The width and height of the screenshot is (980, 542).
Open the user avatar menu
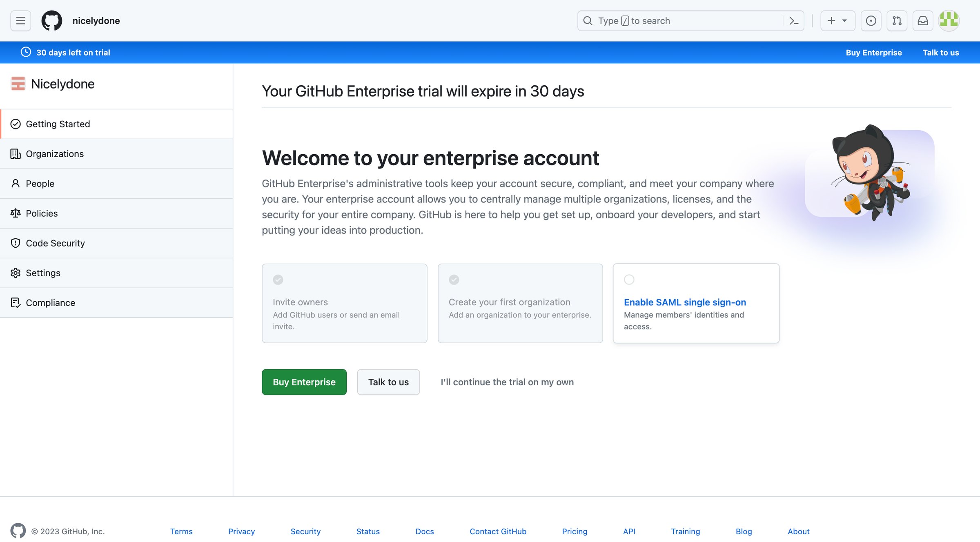(x=949, y=20)
